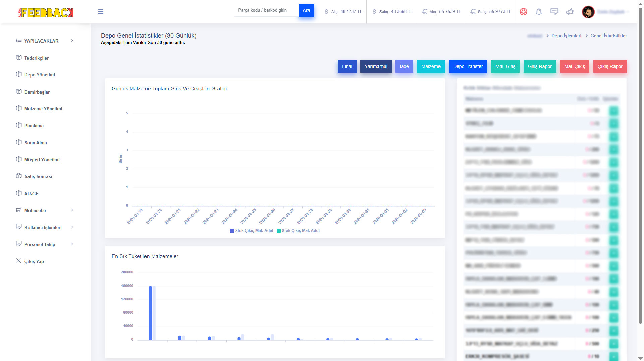Click the user profile avatar
The height and width of the screenshot is (361, 644).
point(588,12)
